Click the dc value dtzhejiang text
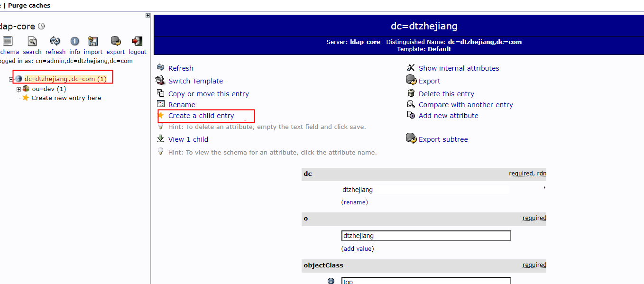Viewport: 644px width, 284px height. [x=358, y=190]
